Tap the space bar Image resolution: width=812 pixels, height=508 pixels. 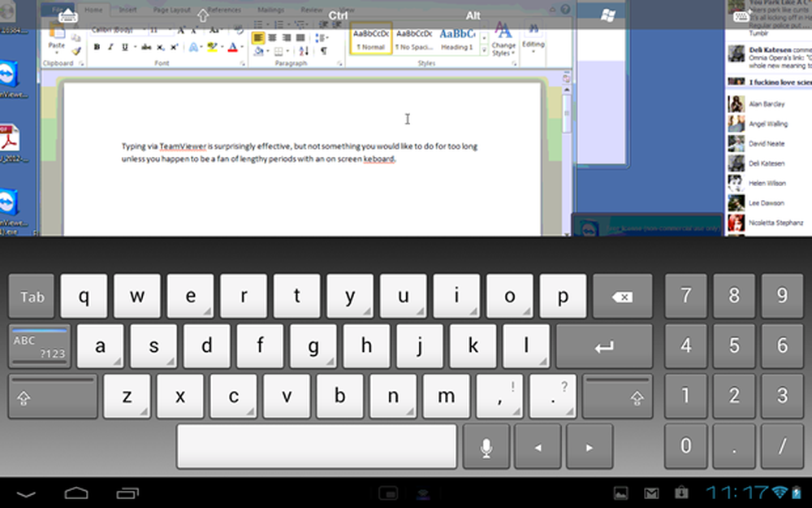[x=317, y=447]
